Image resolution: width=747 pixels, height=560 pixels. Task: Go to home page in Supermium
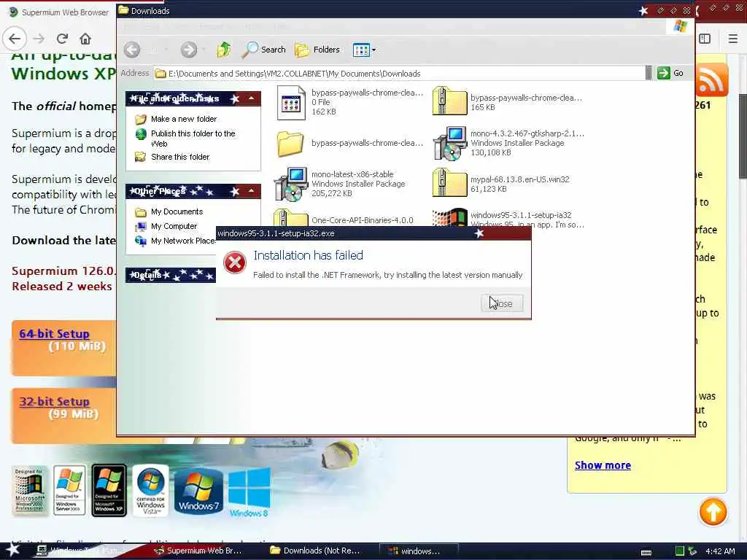coord(85,39)
